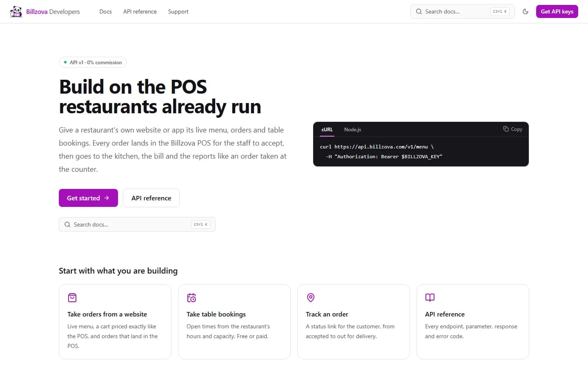The height and width of the screenshot is (368, 588).
Task: Click the calendar clock icon on bookings card
Action: click(x=192, y=298)
